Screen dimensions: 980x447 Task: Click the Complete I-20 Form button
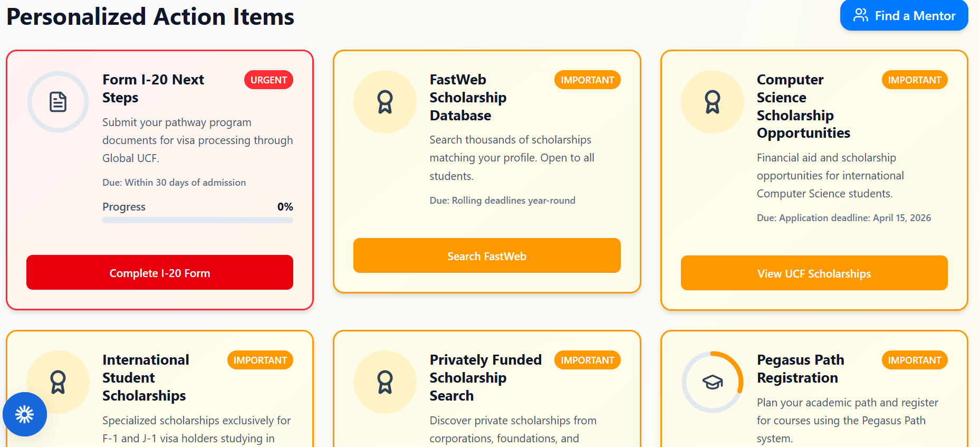(x=160, y=272)
